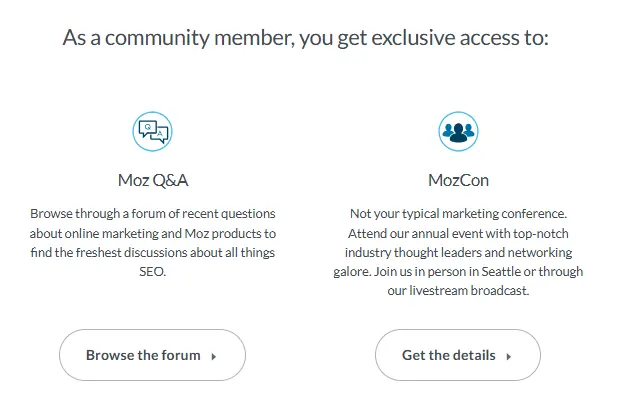Click the word SEO in the forum description
Image resolution: width=622 pixels, height=408 pixels.
click(x=152, y=271)
